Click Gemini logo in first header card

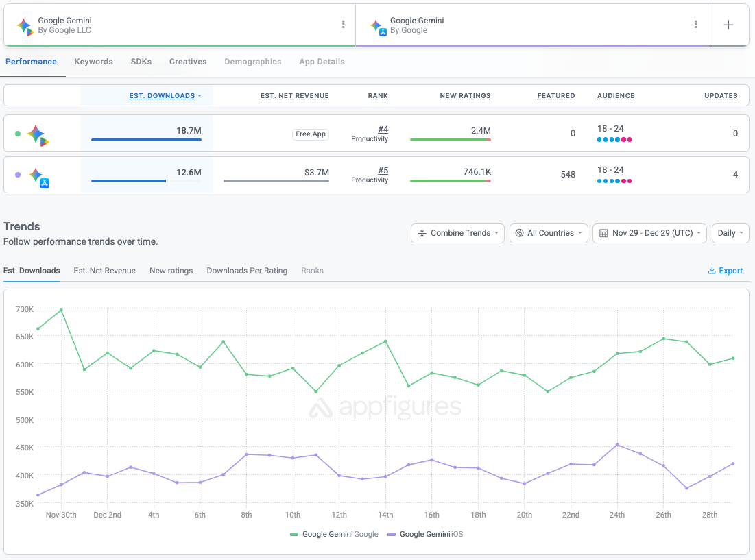25,26
